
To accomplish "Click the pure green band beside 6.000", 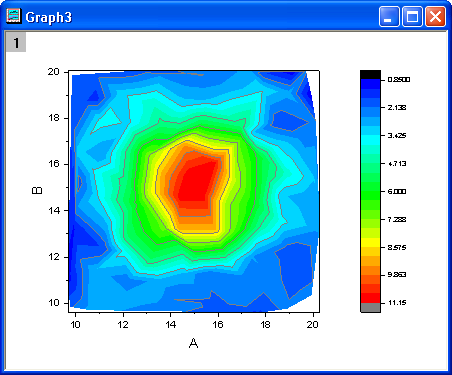I will pos(370,196).
